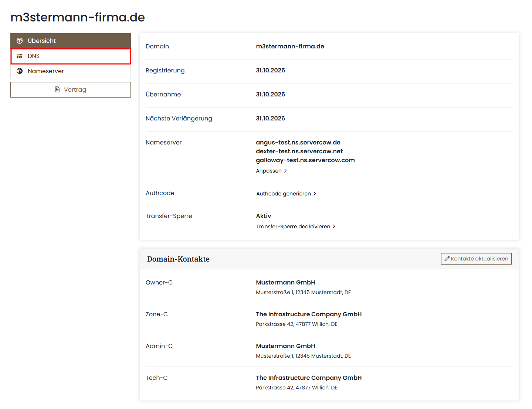Expand the Anpassen nameserver options
The image size is (532, 409).
(x=269, y=171)
